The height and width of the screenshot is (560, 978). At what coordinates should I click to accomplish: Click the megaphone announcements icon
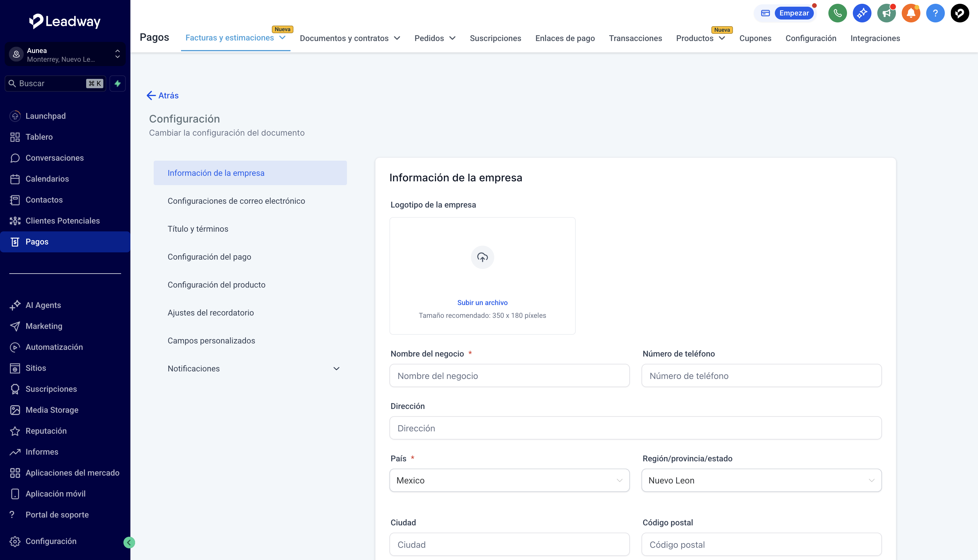(886, 13)
